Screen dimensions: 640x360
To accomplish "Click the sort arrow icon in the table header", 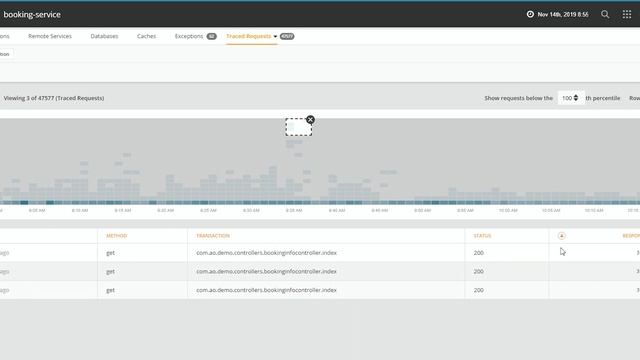I will 562,236.
